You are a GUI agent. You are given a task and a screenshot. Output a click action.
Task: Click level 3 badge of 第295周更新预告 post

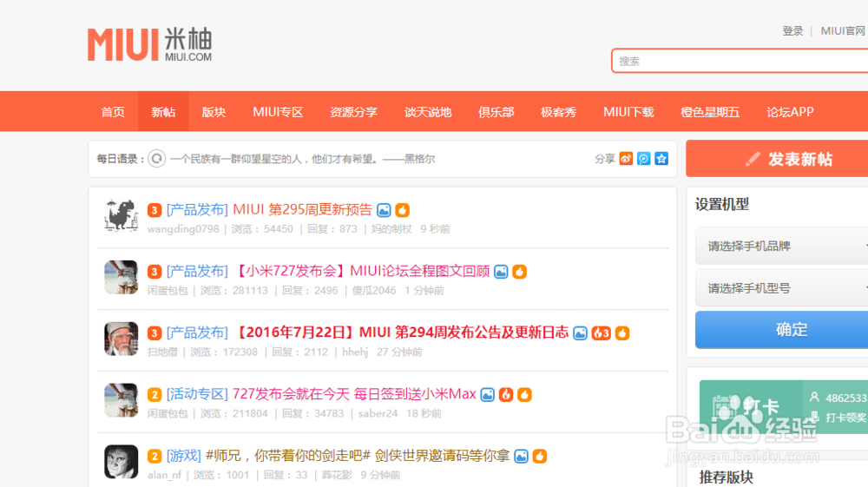(155, 210)
